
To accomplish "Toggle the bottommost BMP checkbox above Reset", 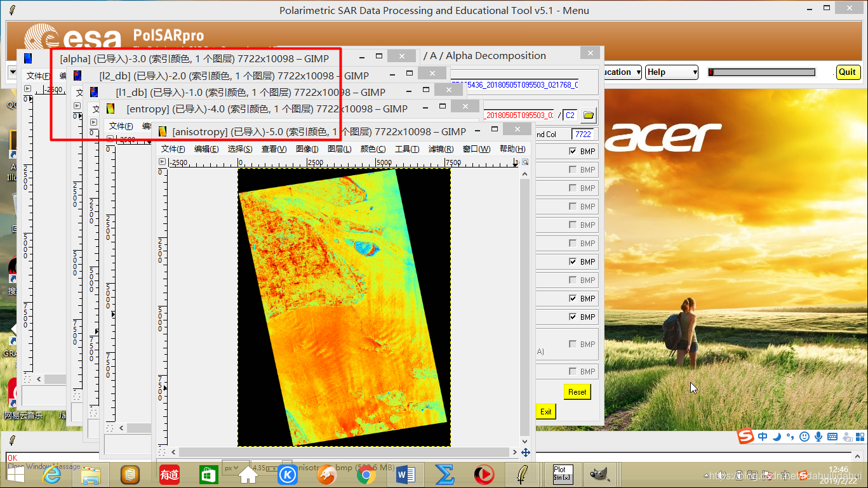I will tap(573, 371).
